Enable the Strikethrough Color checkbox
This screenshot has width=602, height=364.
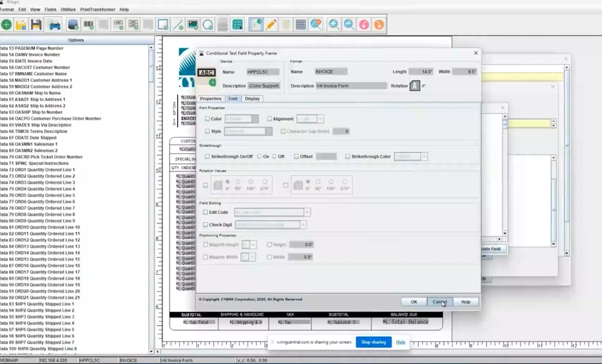coord(347,156)
